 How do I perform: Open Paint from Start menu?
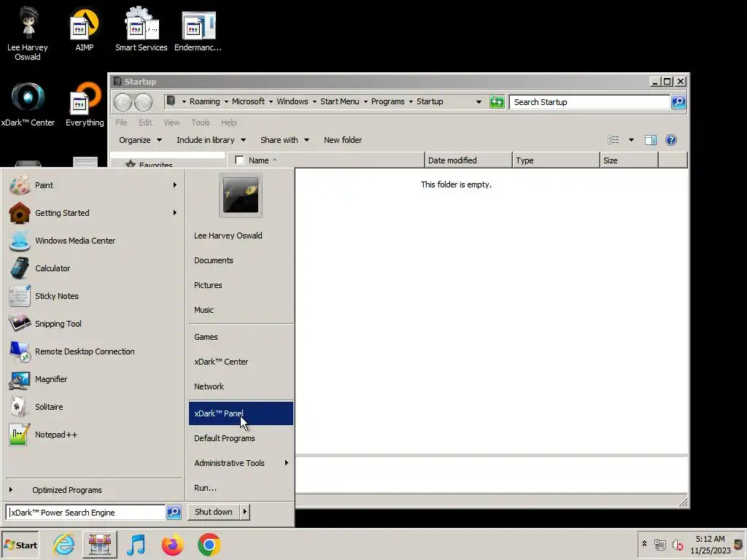tap(93, 185)
